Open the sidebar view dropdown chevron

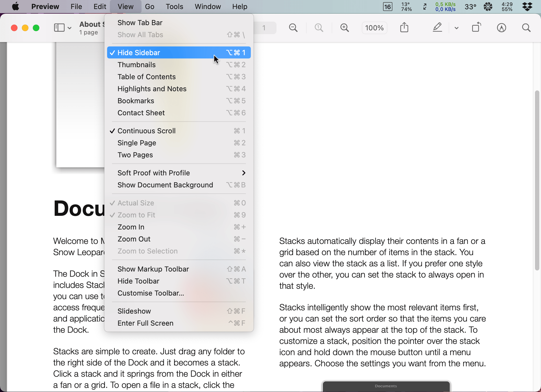69,28
